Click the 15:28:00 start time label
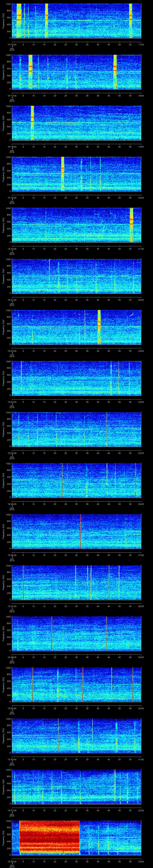This screenshot has height=868, width=153. click(x=12, y=657)
